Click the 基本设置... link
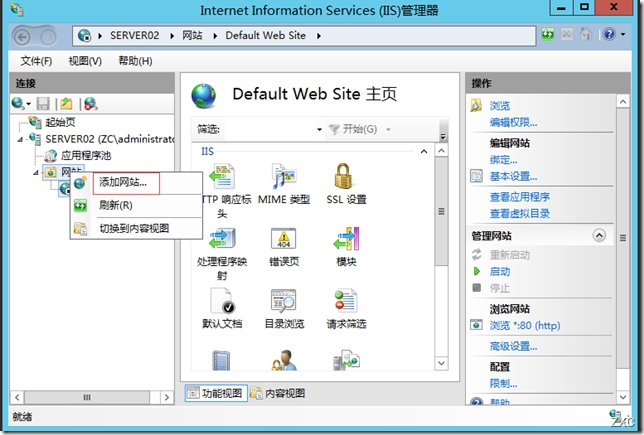The image size is (644, 435). [x=513, y=177]
